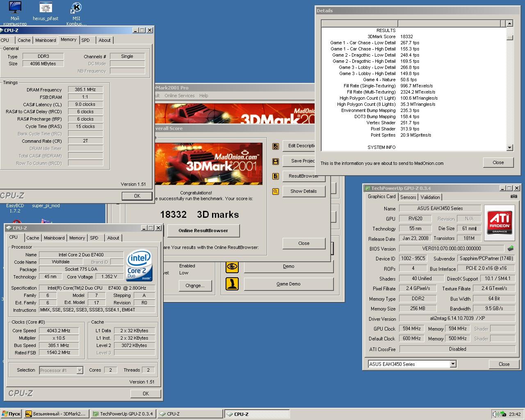Click Close in the Details window
Screen dimensions: 525x420
tap(498, 162)
